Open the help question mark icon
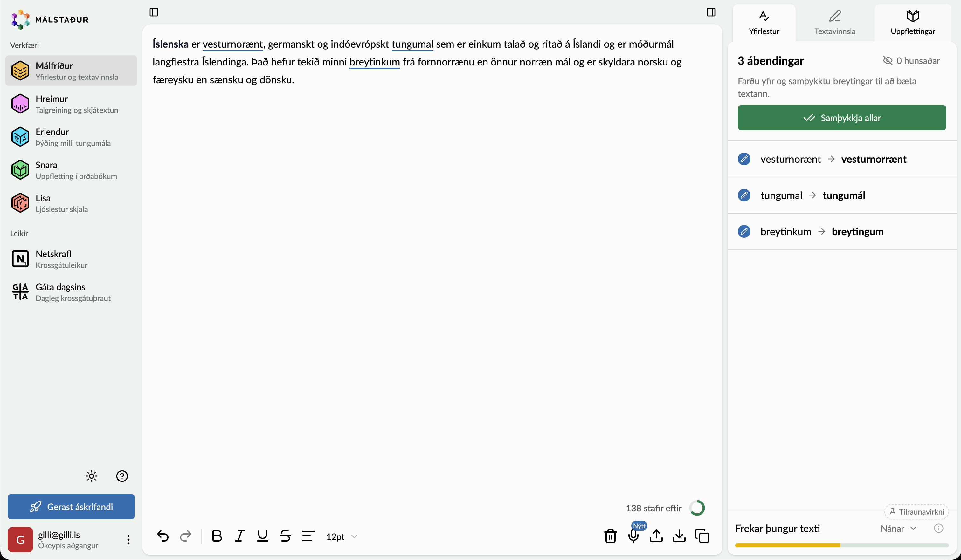 click(122, 476)
